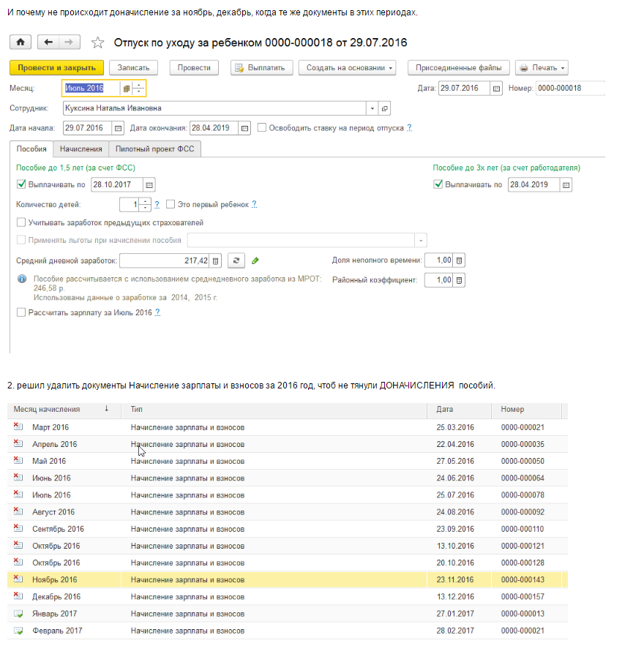
Task: Open the 'Печать' dropdown menu
Action: 542,68
